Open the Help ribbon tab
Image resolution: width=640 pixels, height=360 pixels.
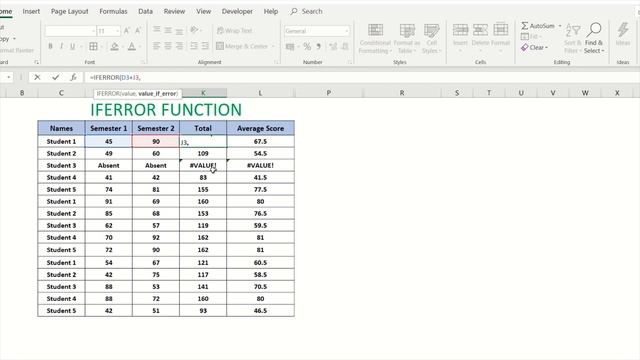(x=271, y=11)
